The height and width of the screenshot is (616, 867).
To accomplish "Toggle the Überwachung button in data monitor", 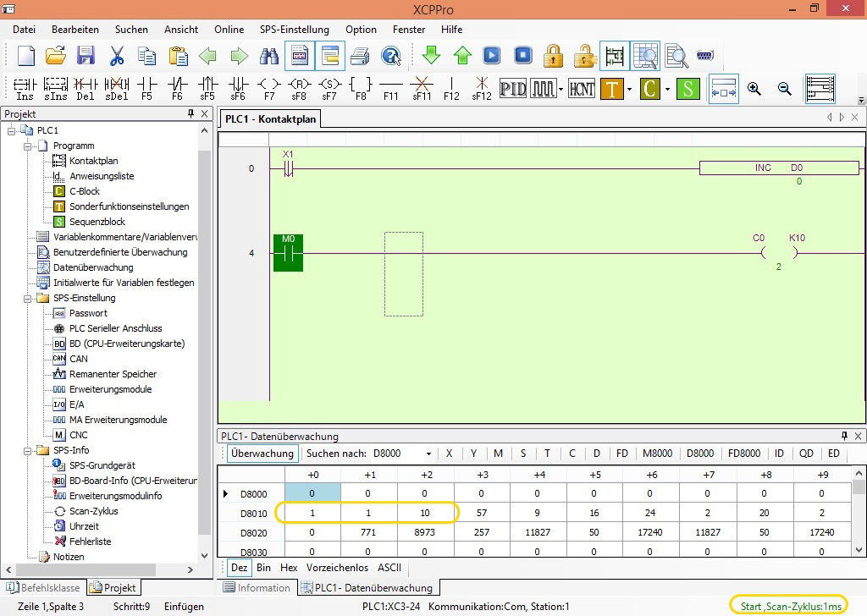I will click(262, 454).
